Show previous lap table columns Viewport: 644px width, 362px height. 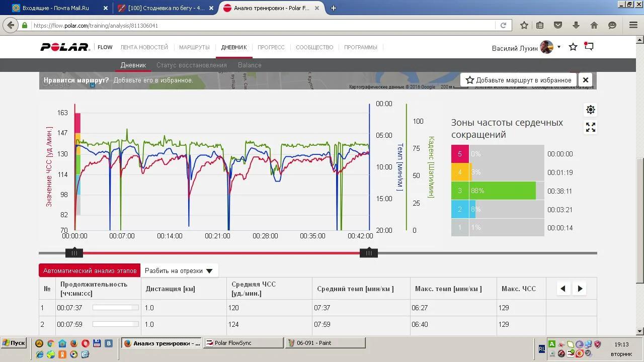563,289
